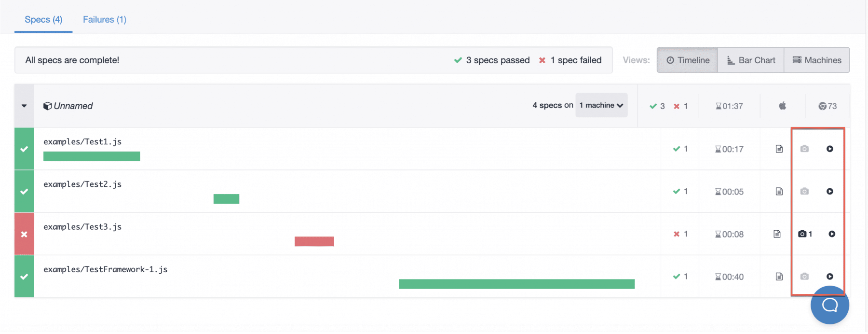
Task: Click red timeline bar for Test3.js
Action: (314, 241)
